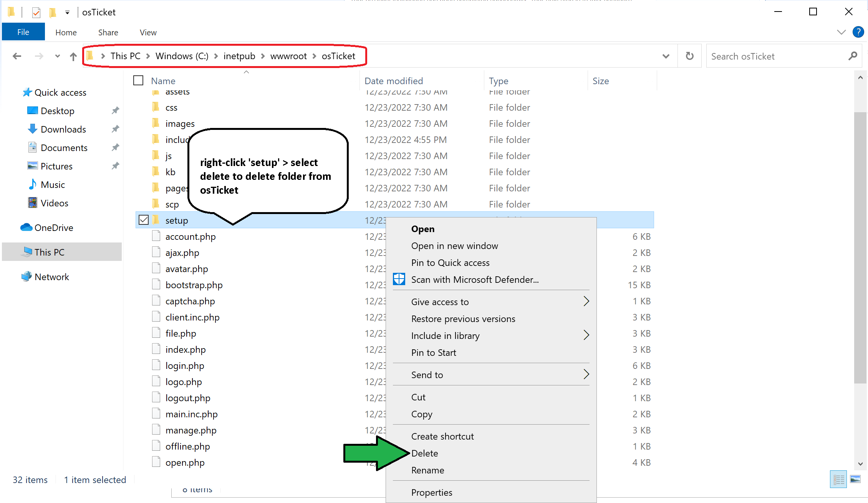Click the kb folder icon

coord(156,171)
